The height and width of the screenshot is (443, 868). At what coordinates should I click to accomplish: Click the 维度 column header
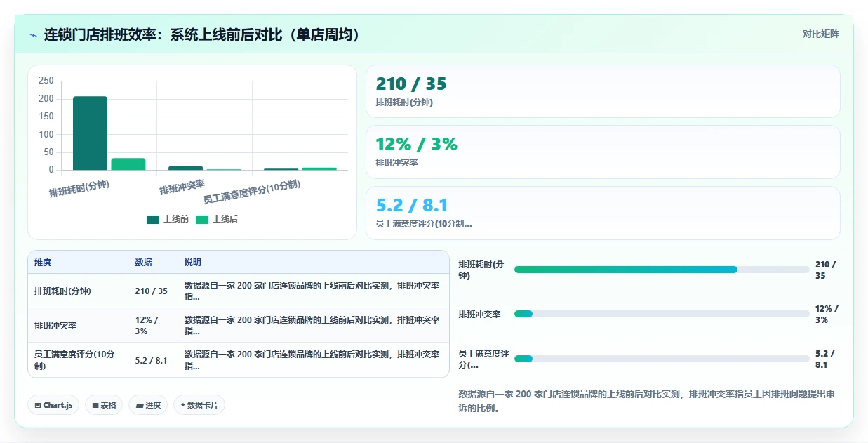point(43,263)
